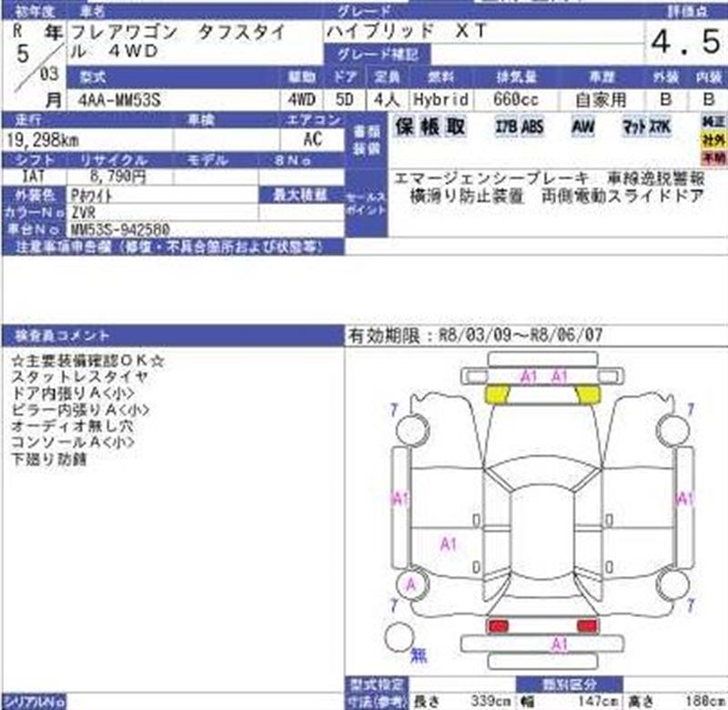Click validity period R8/03/09~R8/06/07
The height and width of the screenshot is (710, 728).
[x=521, y=335]
